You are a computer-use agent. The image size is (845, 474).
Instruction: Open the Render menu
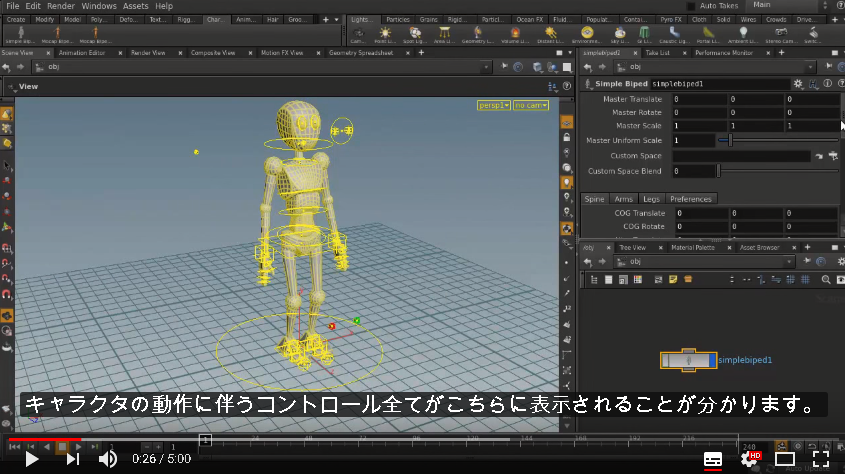pyautogui.click(x=61, y=6)
